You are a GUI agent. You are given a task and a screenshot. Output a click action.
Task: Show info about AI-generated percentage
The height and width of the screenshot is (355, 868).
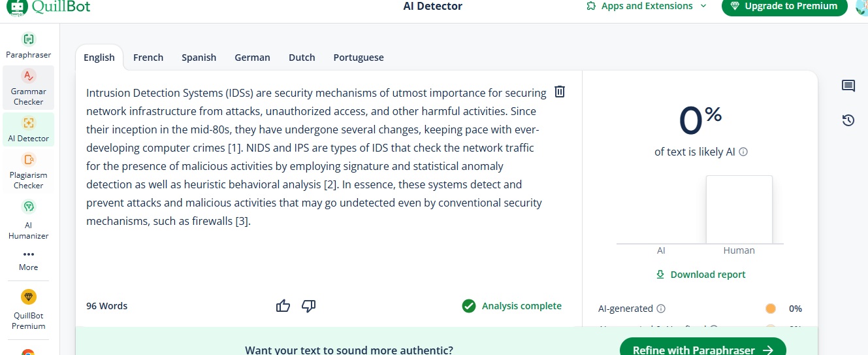[x=661, y=309]
